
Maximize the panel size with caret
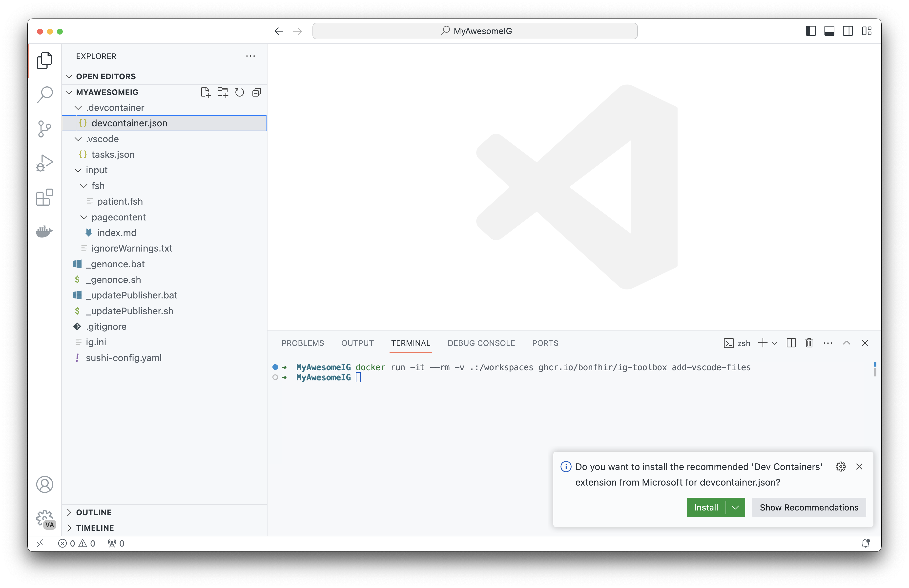click(846, 343)
